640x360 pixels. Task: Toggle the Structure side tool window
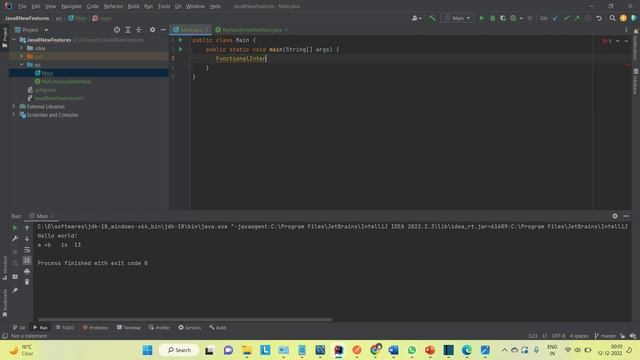(4, 267)
